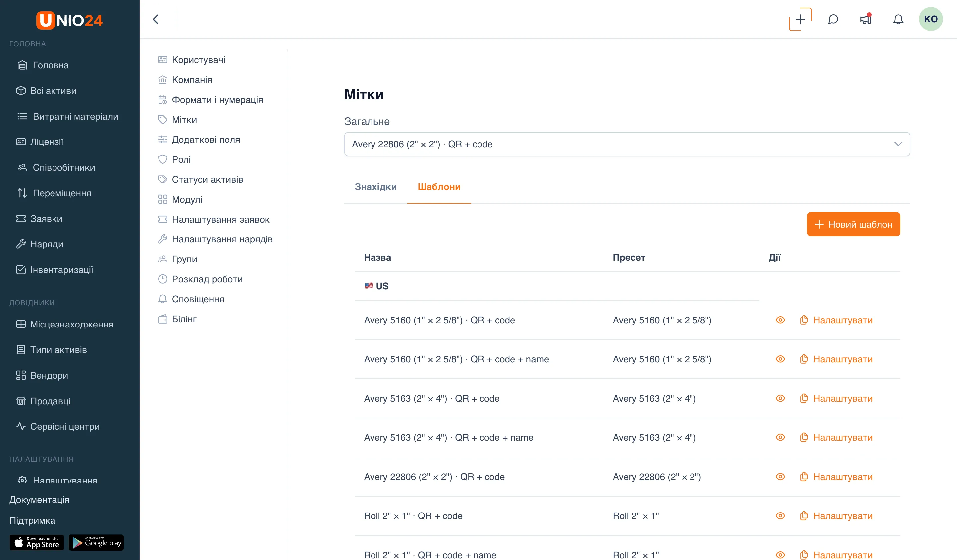Click the Продавці store icon in sidebar
Image resolution: width=957 pixels, height=560 pixels.
(21, 401)
